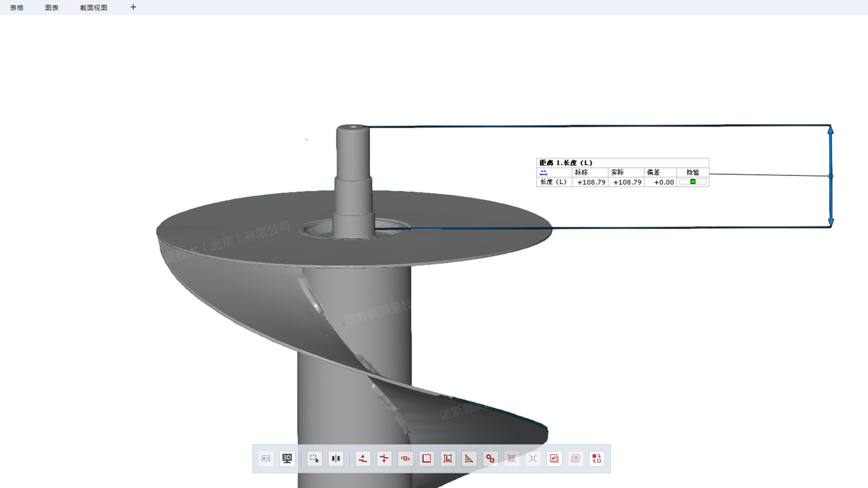Choose the two-arrow offset distance tool
This screenshot has width=868, height=488.
coord(384,459)
